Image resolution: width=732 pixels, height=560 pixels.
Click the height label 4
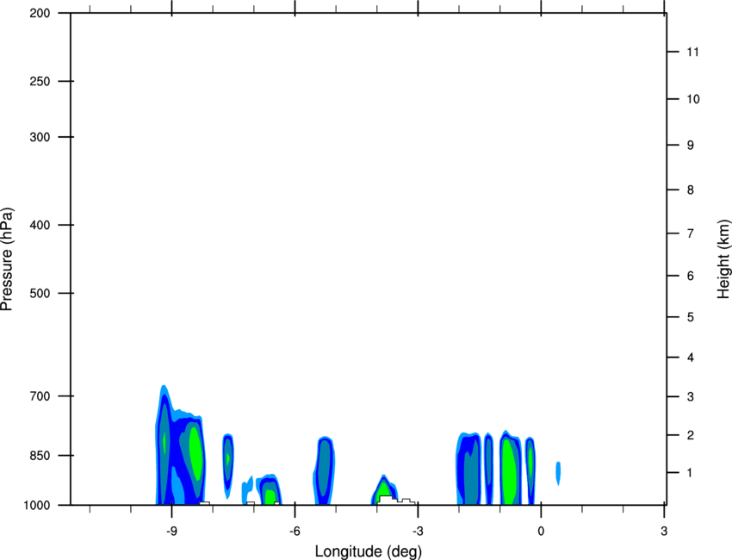pyautogui.click(x=691, y=358)
